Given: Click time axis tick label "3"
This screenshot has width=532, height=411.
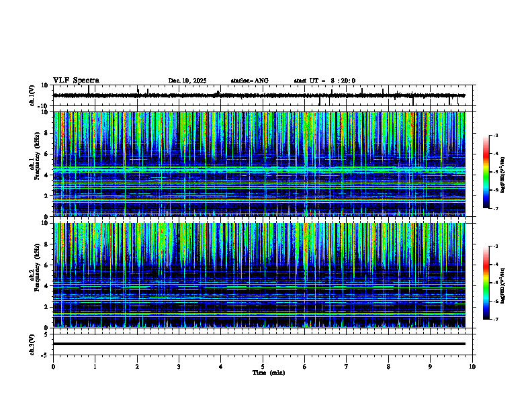Looking at the screenshot, I should coord(179,367).
